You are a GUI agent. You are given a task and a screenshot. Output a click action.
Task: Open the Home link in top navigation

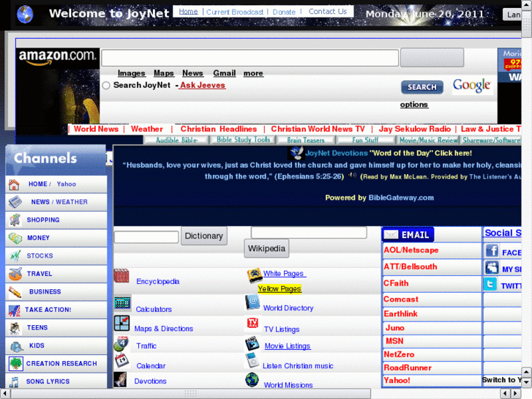[188, 12]
